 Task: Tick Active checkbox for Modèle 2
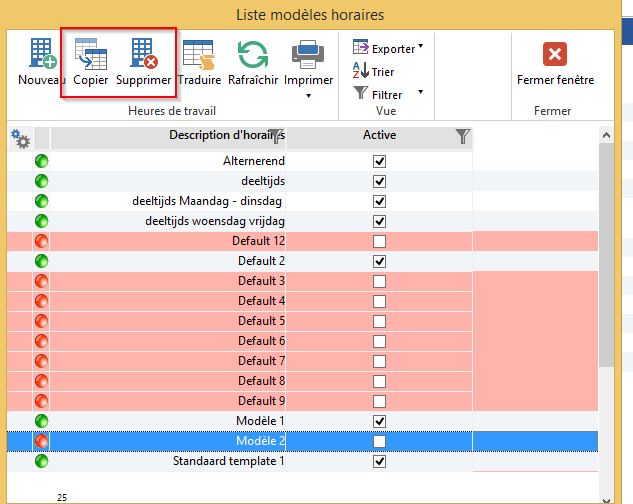pyautogui.click(x=379, y=441)
